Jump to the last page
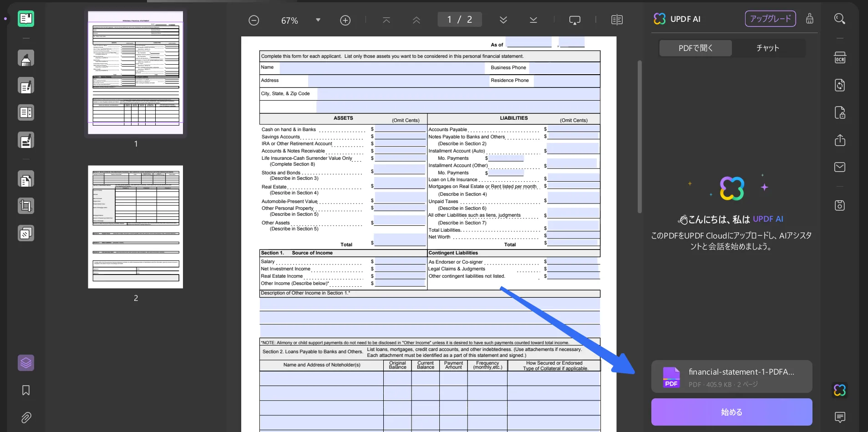Viewport: 868px width, 432px height. coord(533,20)
